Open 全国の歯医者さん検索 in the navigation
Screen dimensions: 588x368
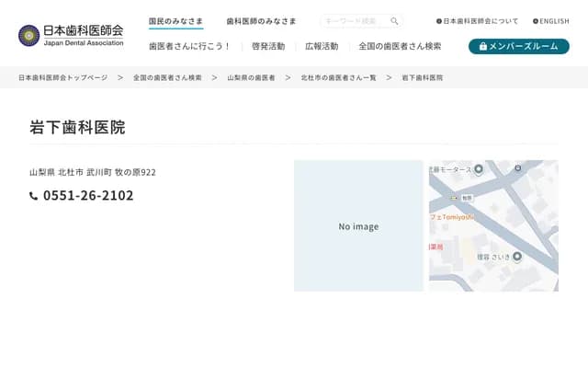point(400,46)
